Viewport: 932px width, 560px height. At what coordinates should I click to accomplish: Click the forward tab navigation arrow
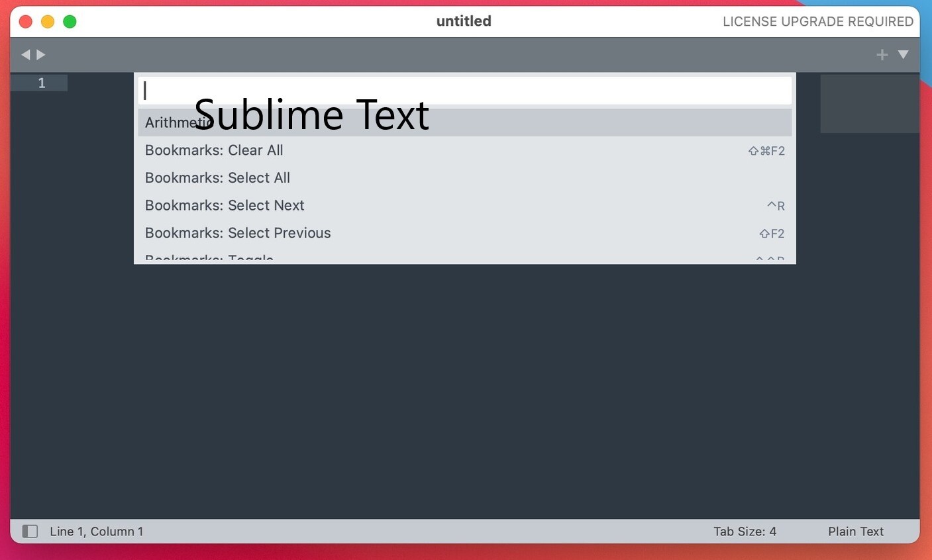point(41,55)
